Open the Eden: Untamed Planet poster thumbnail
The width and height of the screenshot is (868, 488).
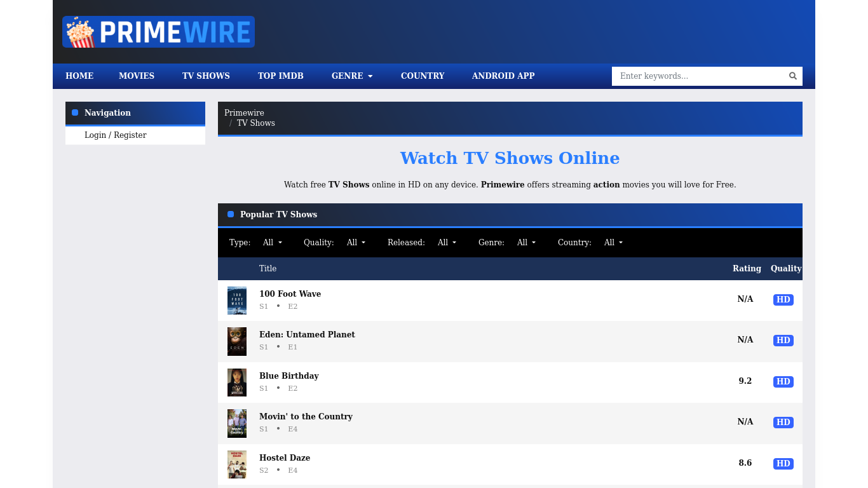click(237, 341)
